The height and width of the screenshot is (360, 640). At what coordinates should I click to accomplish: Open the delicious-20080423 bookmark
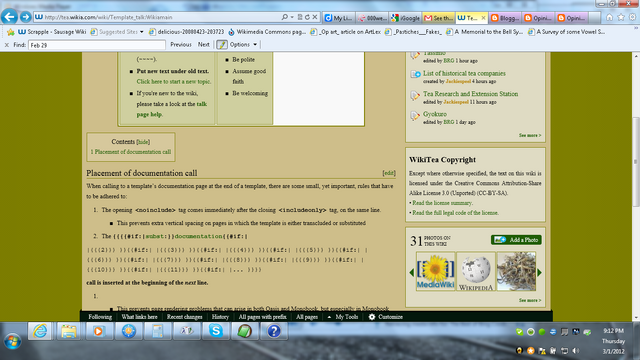187,32
